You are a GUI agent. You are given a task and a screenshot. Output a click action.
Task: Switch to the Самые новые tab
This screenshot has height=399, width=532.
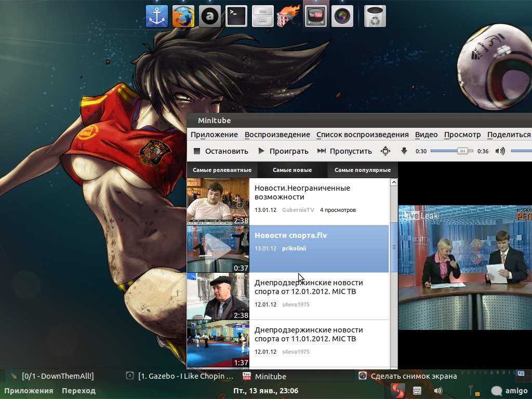[292, 170]
